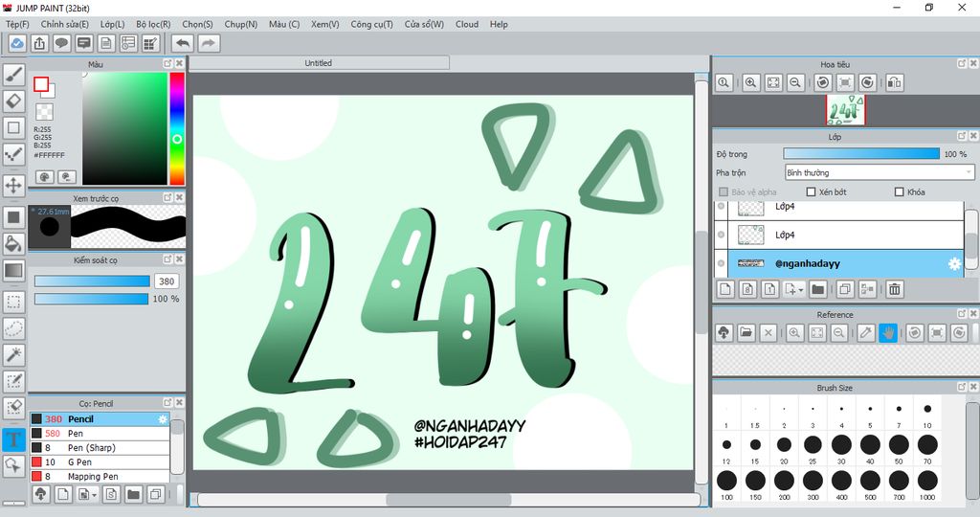Click the brush size slider showing 380
This screenshot has width=980, height=517.
(x=92, y=281)
